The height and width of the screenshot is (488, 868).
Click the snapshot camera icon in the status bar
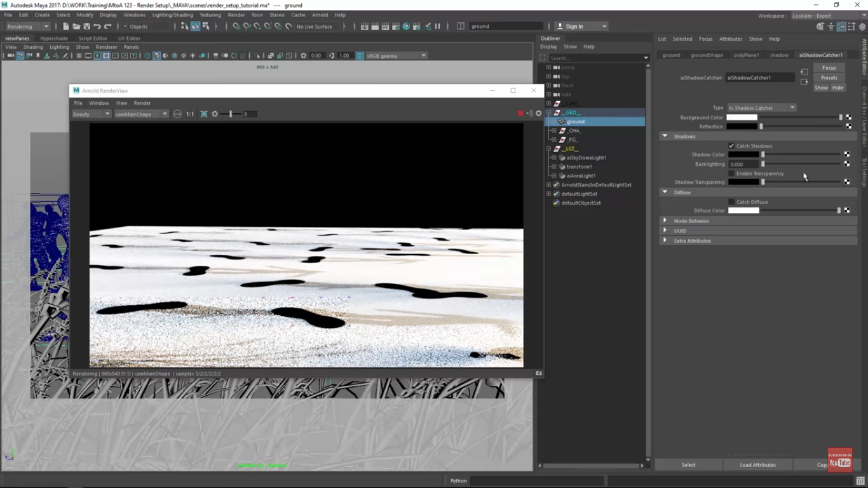click(x=539, y=374)
